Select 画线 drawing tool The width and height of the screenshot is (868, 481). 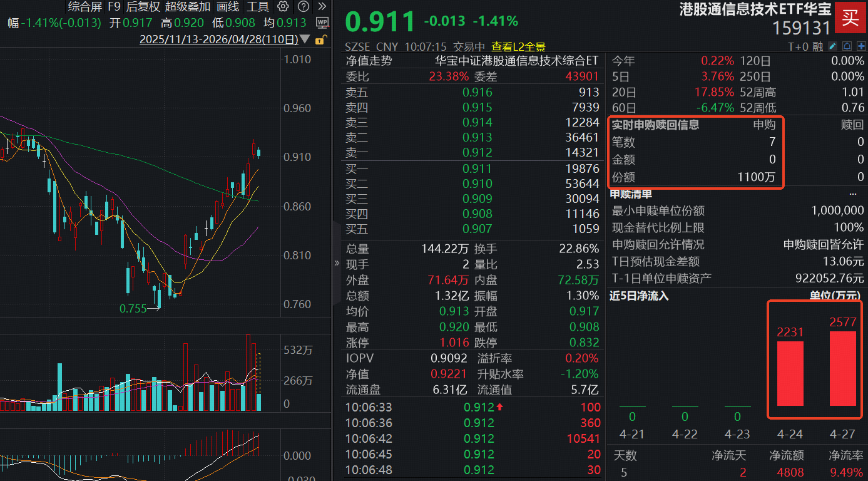pos(228,7)
